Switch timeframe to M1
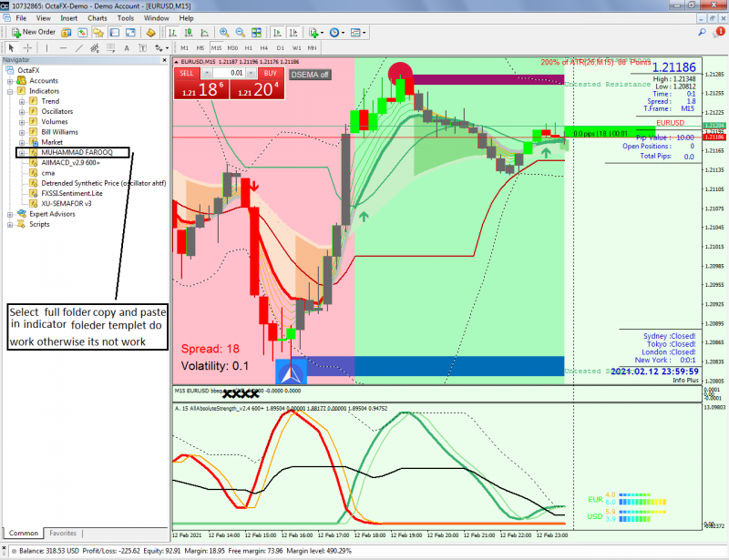 tap(185, 48)
